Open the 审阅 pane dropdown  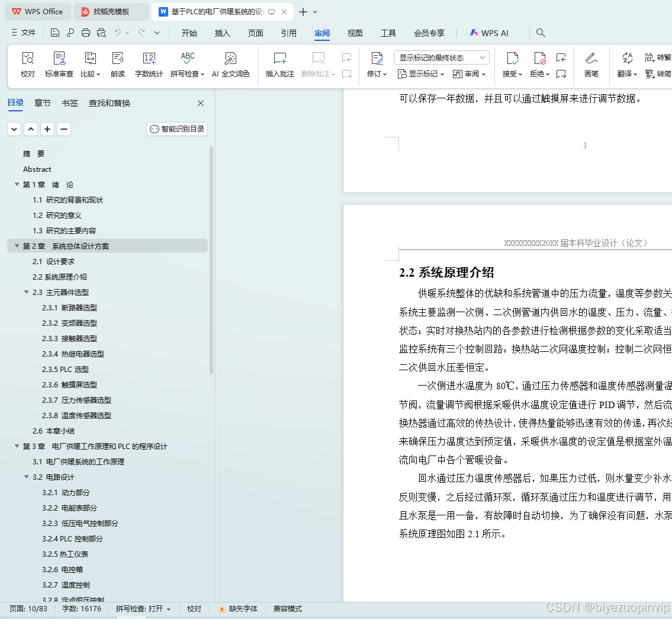pyautogui.click(x=470, y=74)
